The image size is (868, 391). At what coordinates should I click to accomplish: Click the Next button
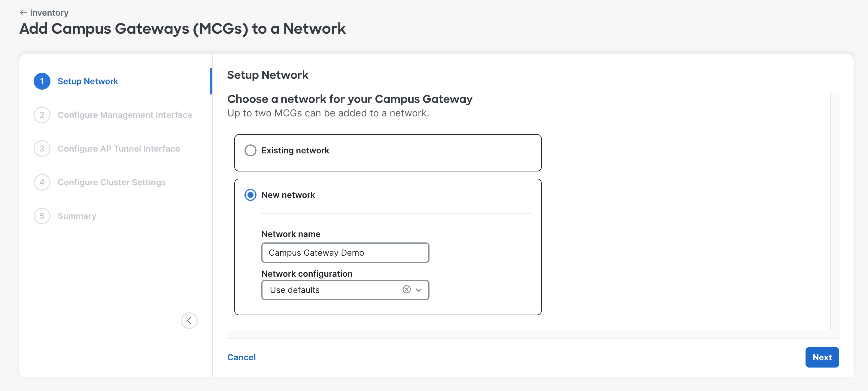[x=822, y=357]
